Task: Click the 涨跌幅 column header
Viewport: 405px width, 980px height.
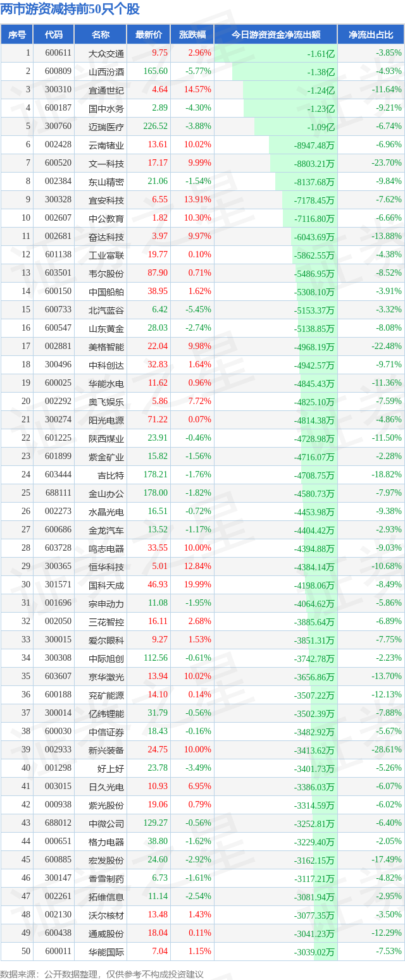Action: click(x=192, y=35)
